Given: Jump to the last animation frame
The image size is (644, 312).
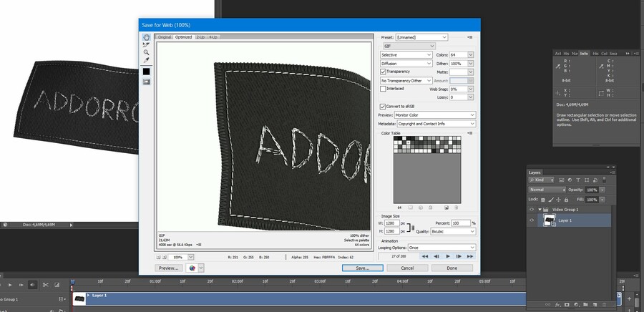Looking at the screenshot, I should pos(471,255).
